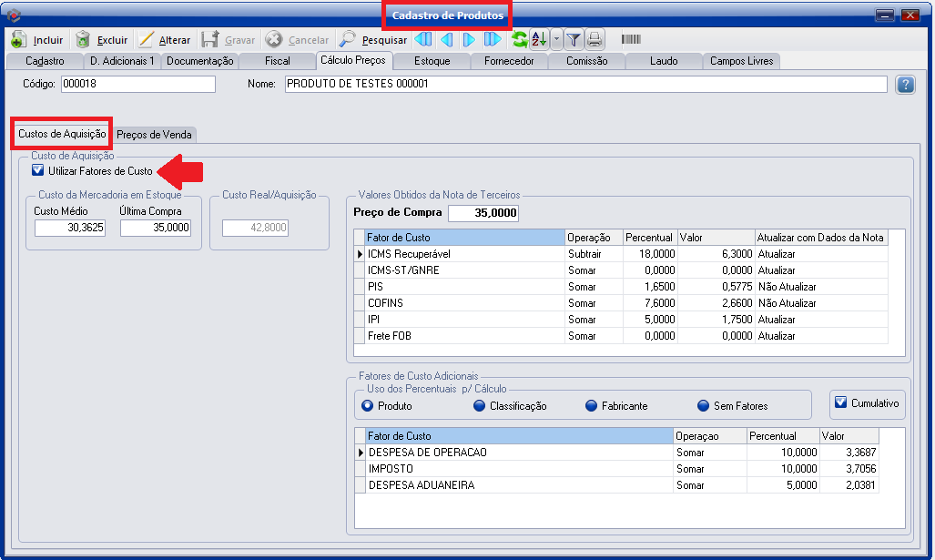The width and height of the screenshot is (935, 560).
Task: Click the Excluir trash icon
Action: [83, 40]
